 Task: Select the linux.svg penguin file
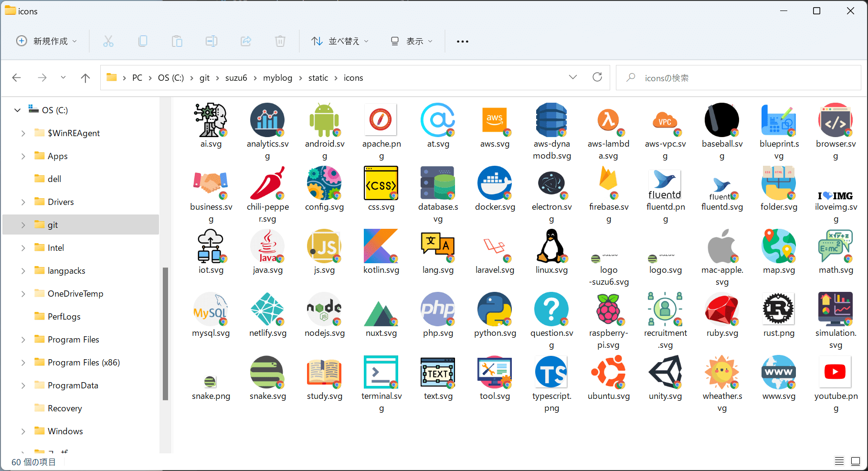coord(551,252)
